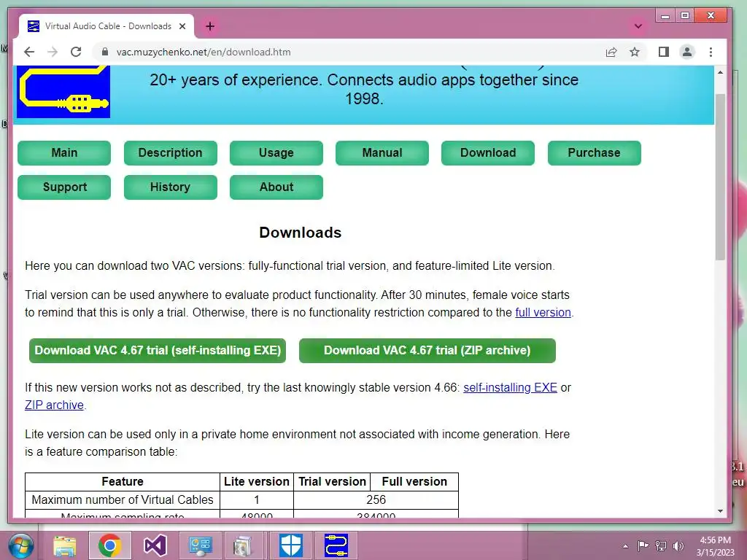Viewport: 747px width, 560px height.
Task: Open the Chrome side panel
Action: 664,52
